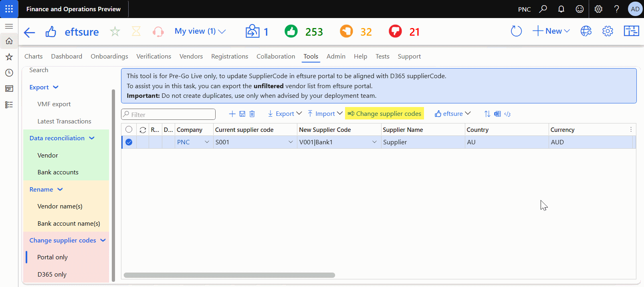Image resolution: width=644 pixels, height=287 pixels.
Task: Open the notifications bell
Action: pyautogui.click(x=561, y=9)
